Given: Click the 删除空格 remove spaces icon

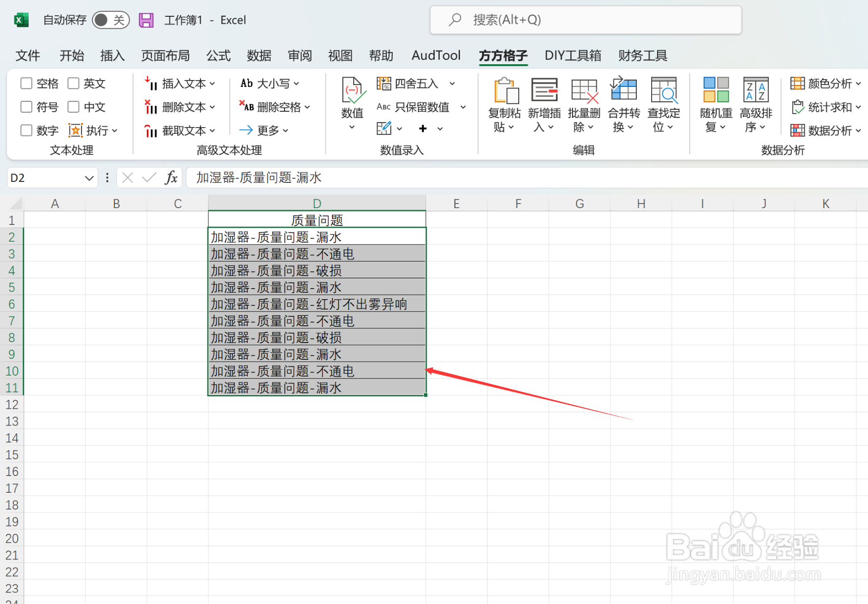Looking at the screenshot, I should 247,106.
